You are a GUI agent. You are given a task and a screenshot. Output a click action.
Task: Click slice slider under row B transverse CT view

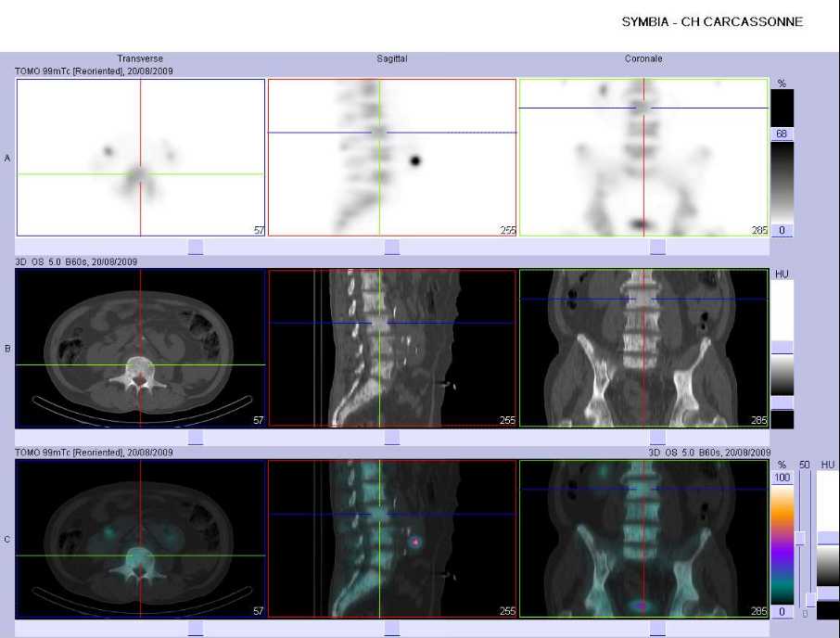pyautogui.click(x=196, y=438)
